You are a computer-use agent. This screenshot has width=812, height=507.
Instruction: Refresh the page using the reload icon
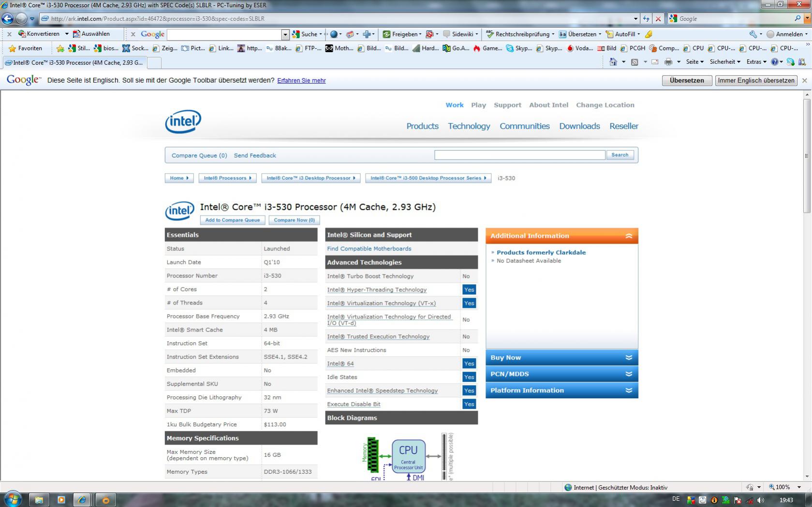coord(646,19)
